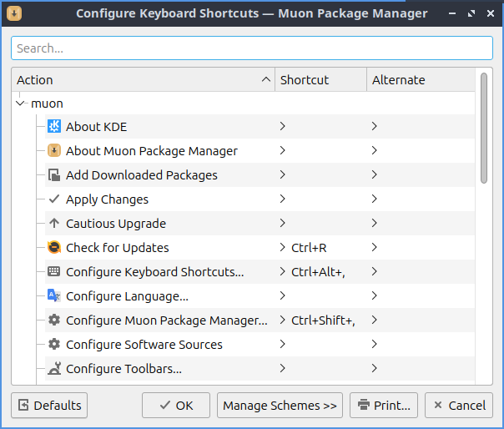The height and width of the screenshot is (429, 504).
Task: Click the About Muon Package Manager icon
Action: coord(54,151)
